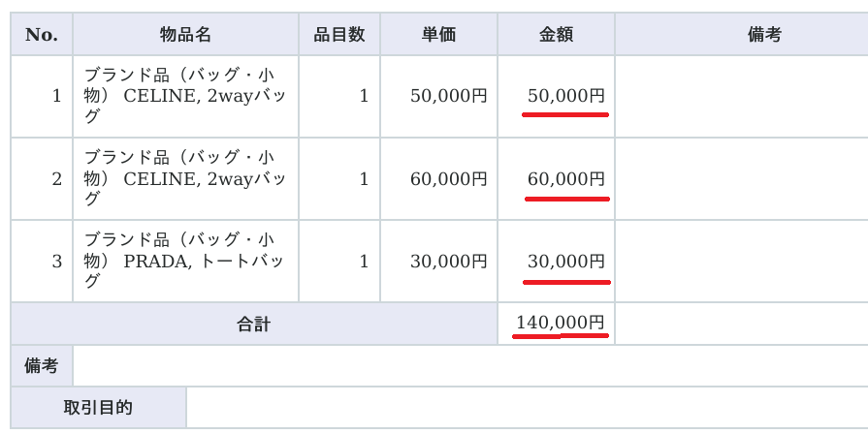Click the 30,000円 unit price in row 3
The height and width of the screenshot is (434, 868).
click(449, 261)
